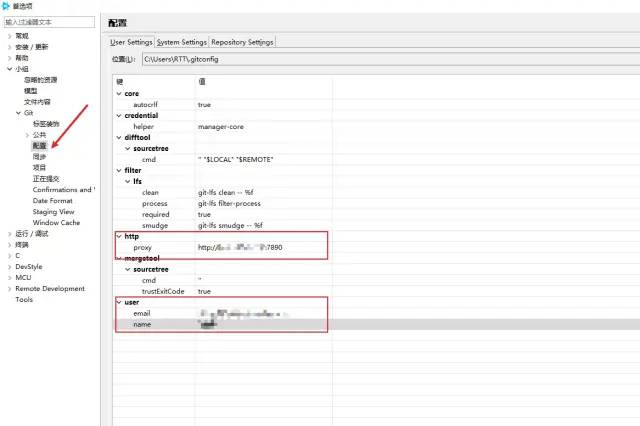Expand the DevStyle node arrow
The width and height of the screenshot is (640, 426).
tap(9, 267)
